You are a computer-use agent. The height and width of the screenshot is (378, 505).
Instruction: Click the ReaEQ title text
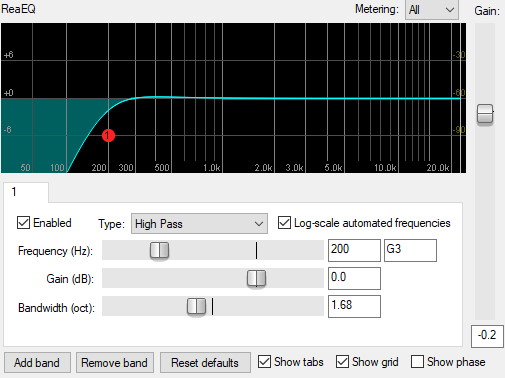pos(18,9)
